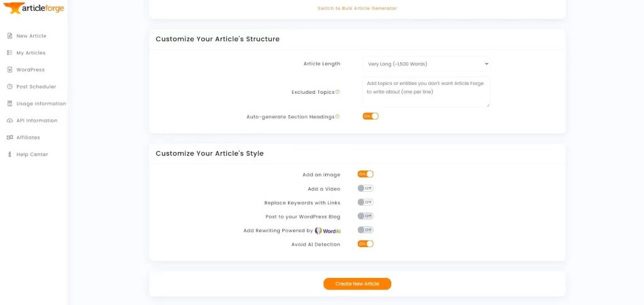Turn off Avoid AI Detection
The image size is (644, 305).
coord(365,244)
